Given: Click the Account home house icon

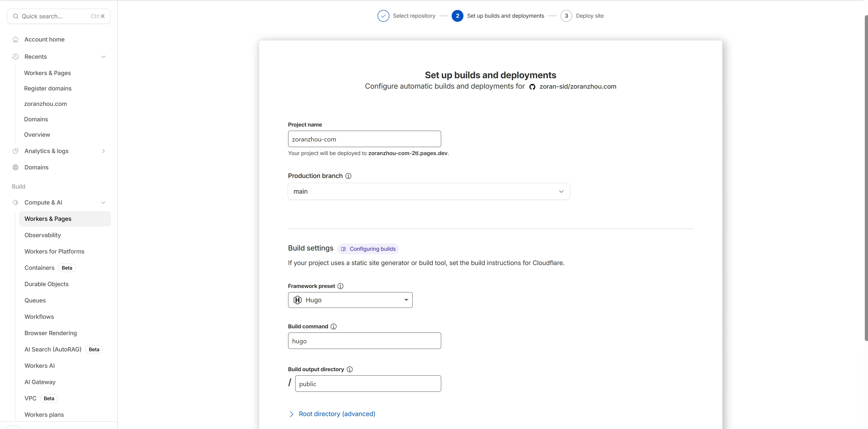Looking at the screenshot, I should click(x=15, y=39).
